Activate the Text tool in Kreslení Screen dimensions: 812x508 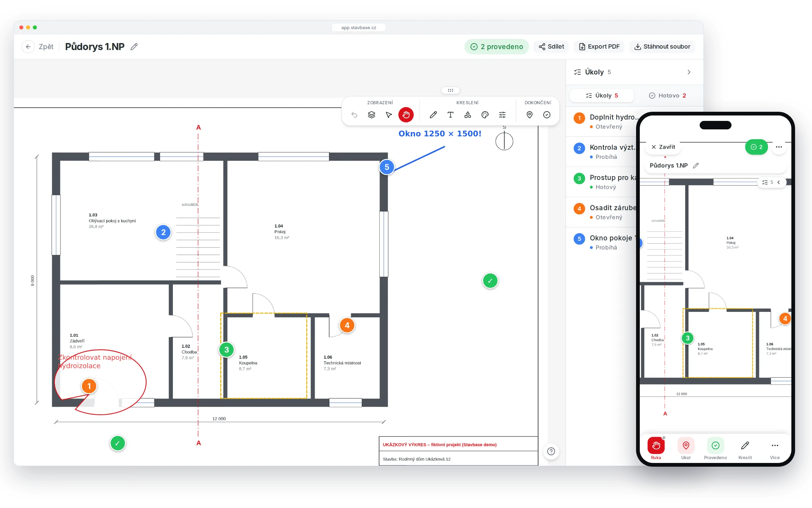point(450,115)
